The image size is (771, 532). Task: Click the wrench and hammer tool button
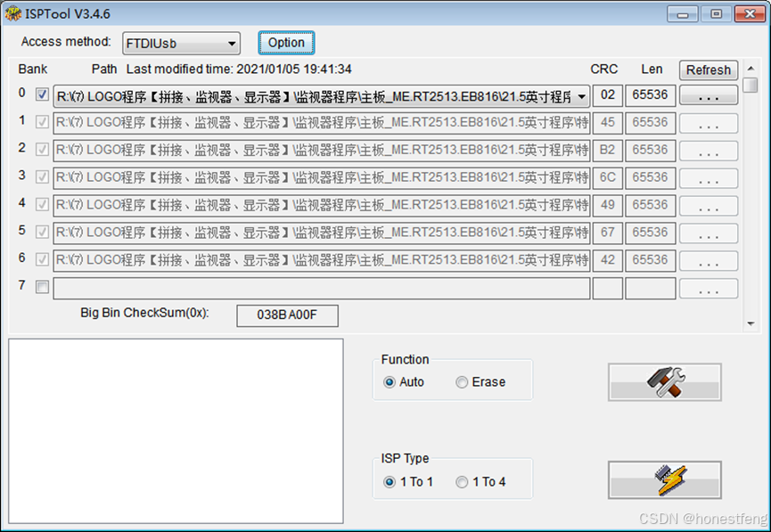coord(664,381)
